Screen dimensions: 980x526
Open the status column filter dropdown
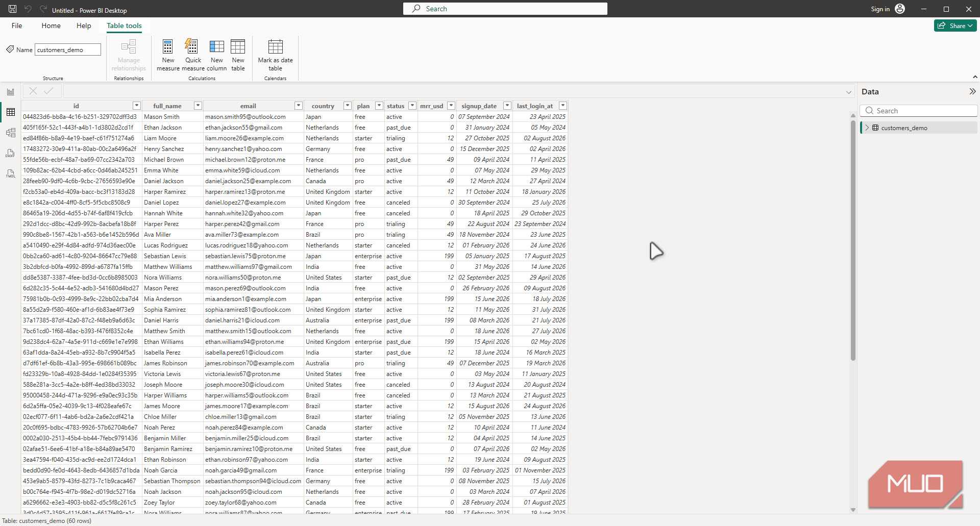tap(412, 106)
